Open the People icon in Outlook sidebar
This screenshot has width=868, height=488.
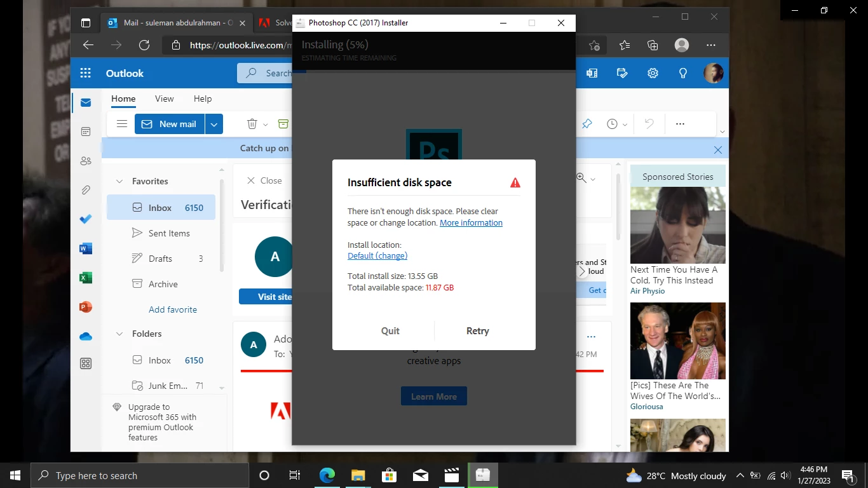point(86,161)
